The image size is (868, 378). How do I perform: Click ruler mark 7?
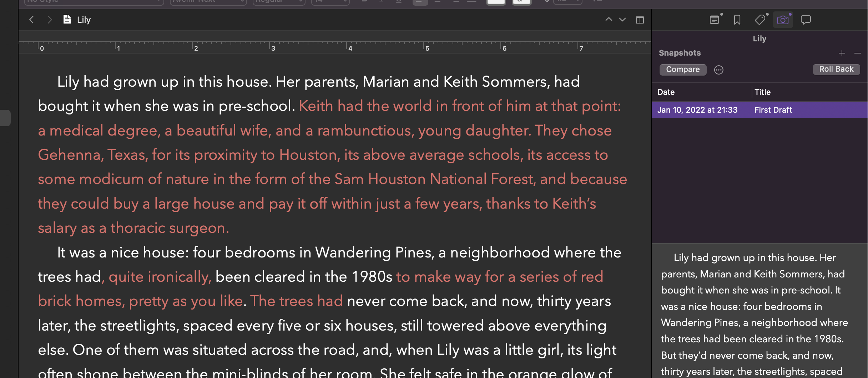[x=581, y=48]
